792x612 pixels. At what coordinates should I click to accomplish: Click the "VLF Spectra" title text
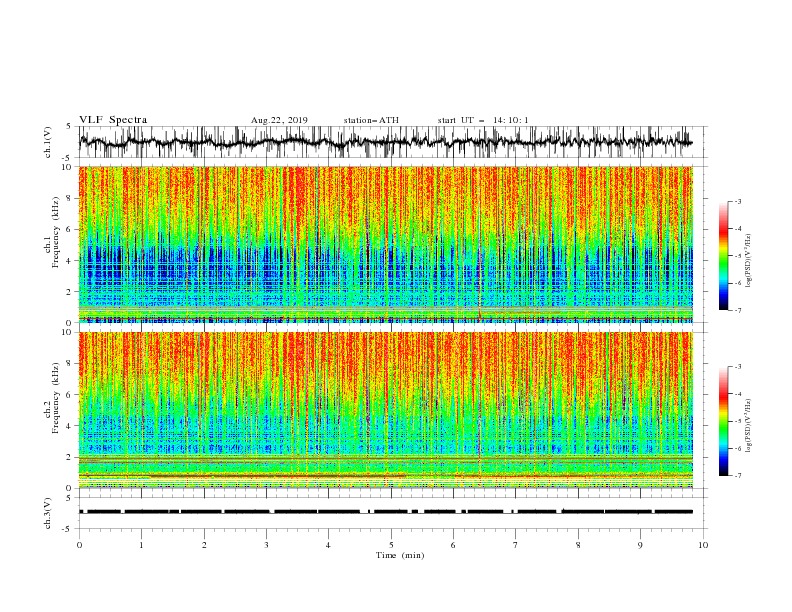pos(113,120)
